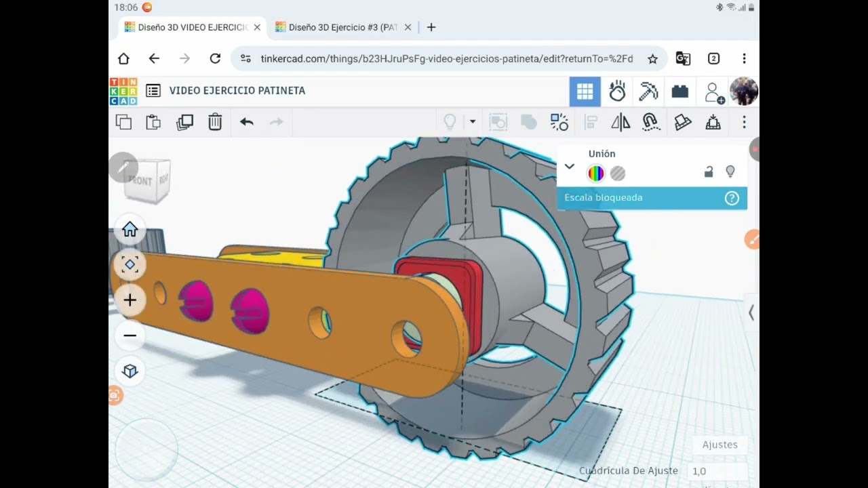This screenshot has width=868, height=488.
Task: Set the shape to hole swatch
Action: [618, 174]
